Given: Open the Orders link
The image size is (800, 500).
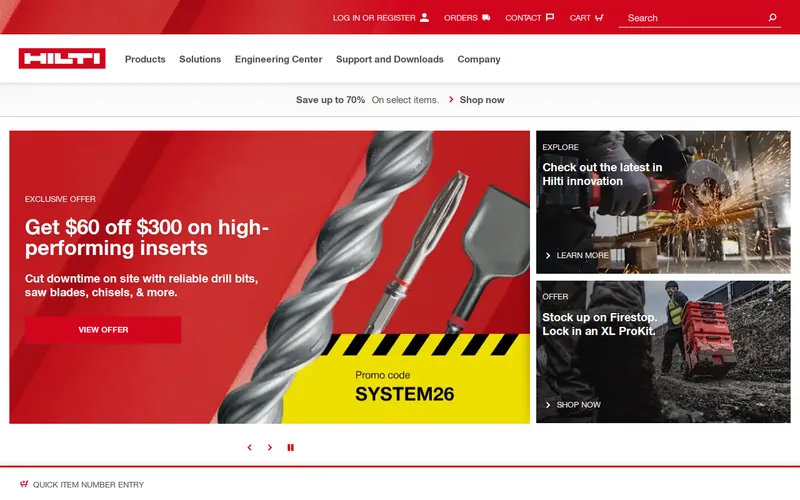Looking at the screenshot, I should [x=467, y=17].
